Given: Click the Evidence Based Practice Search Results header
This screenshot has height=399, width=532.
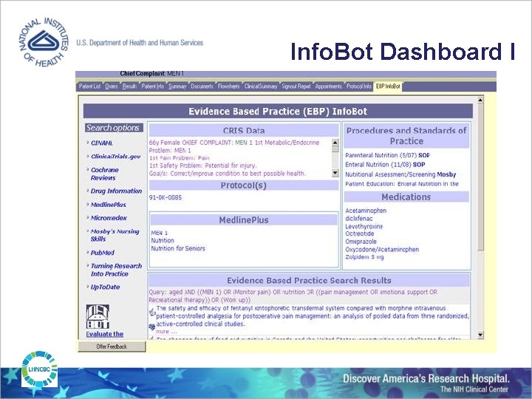Looking at the screenshot, I should pyautogui.click(x=309, y=281).
